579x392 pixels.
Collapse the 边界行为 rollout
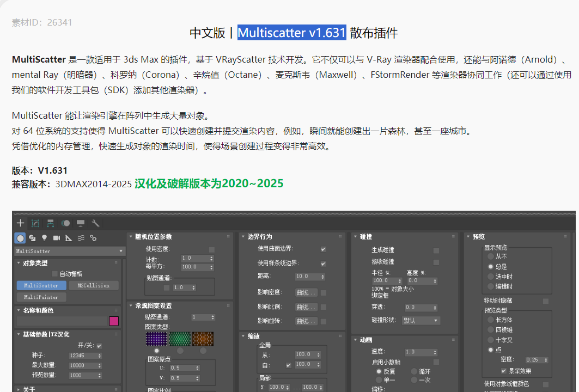pos(243,236)
